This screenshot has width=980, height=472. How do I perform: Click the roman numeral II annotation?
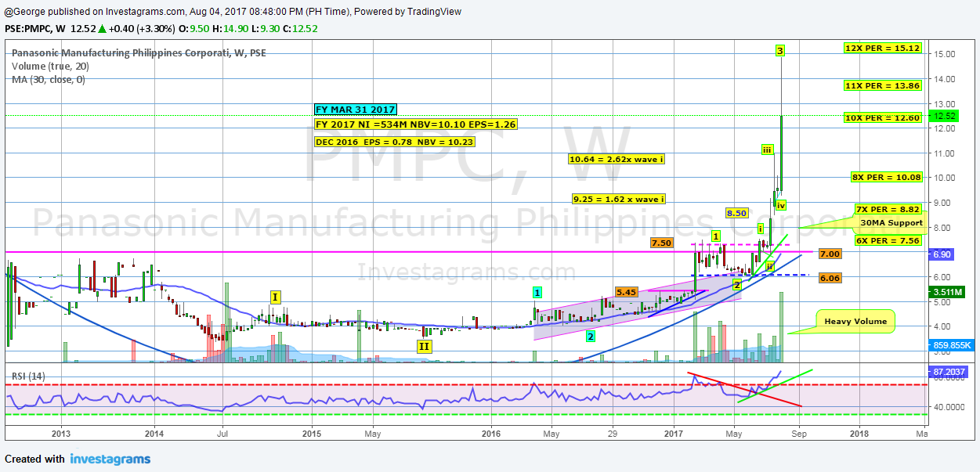(x=424, y=347)
